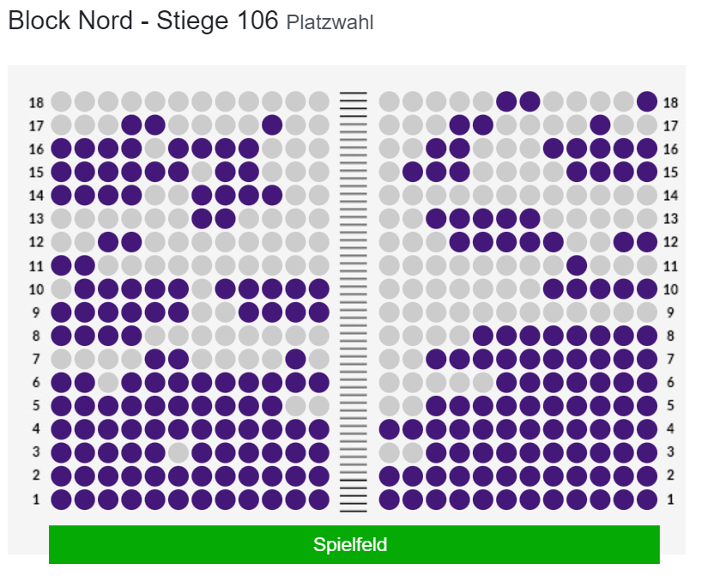Select leftmost seat in row 1
This screenshot has height=588, width=714.
61,500
